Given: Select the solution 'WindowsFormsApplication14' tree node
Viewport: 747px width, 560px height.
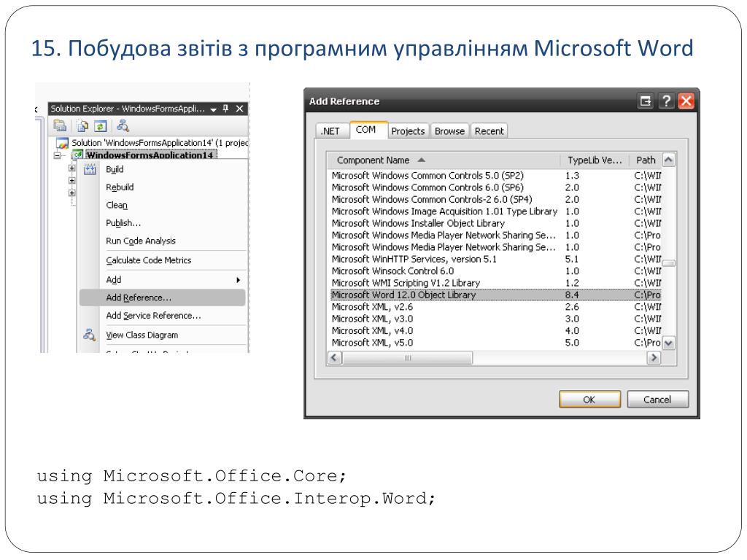Looking at the screenshot, I should click(159, 143).
